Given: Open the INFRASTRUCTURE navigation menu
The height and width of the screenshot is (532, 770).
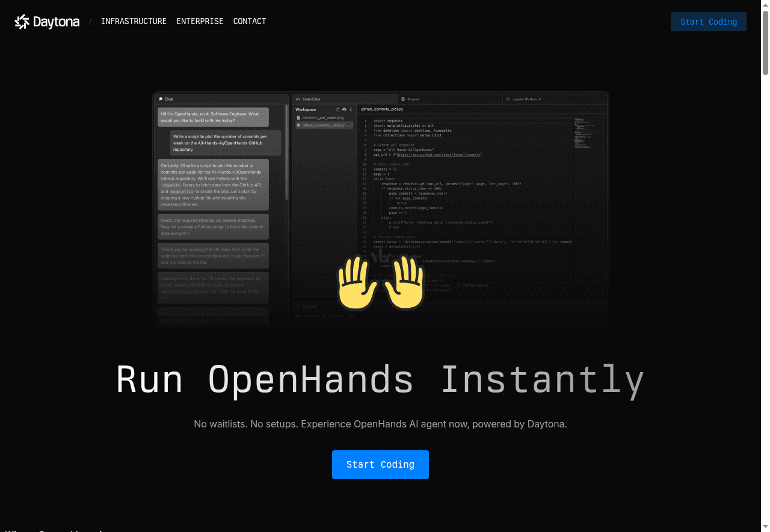Looking at the screenshot, I should click(x=134, y=21).
